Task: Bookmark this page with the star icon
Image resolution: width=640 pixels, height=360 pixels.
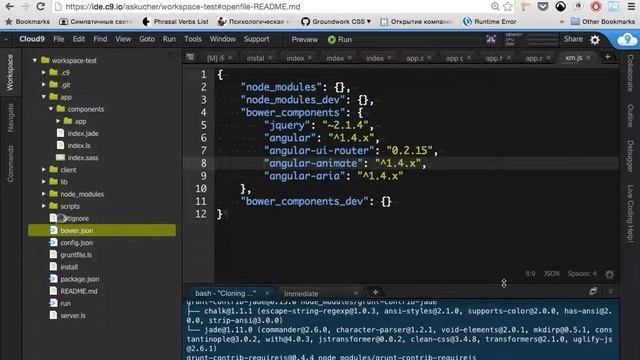Action: coord(507,7)
